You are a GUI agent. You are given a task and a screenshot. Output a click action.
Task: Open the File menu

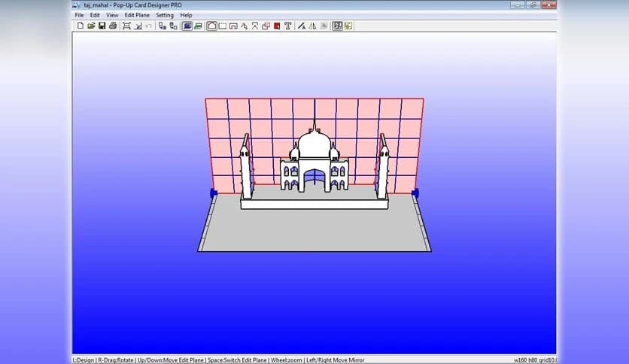[80, 15]
